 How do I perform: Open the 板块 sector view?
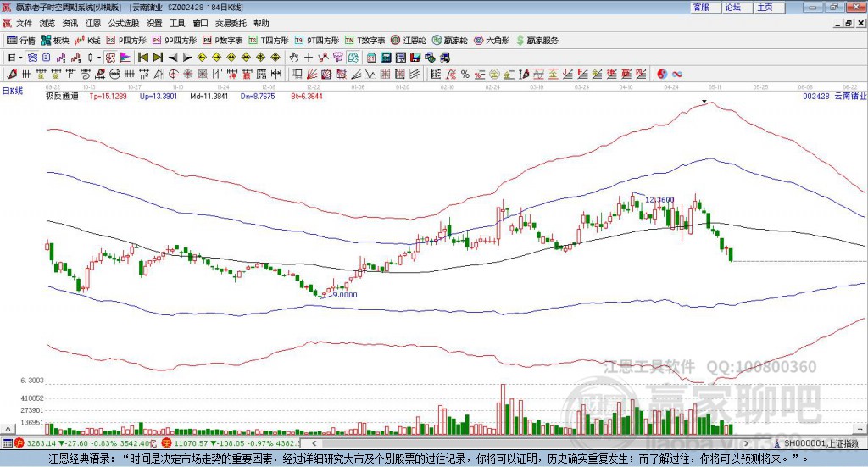point(54,41)
